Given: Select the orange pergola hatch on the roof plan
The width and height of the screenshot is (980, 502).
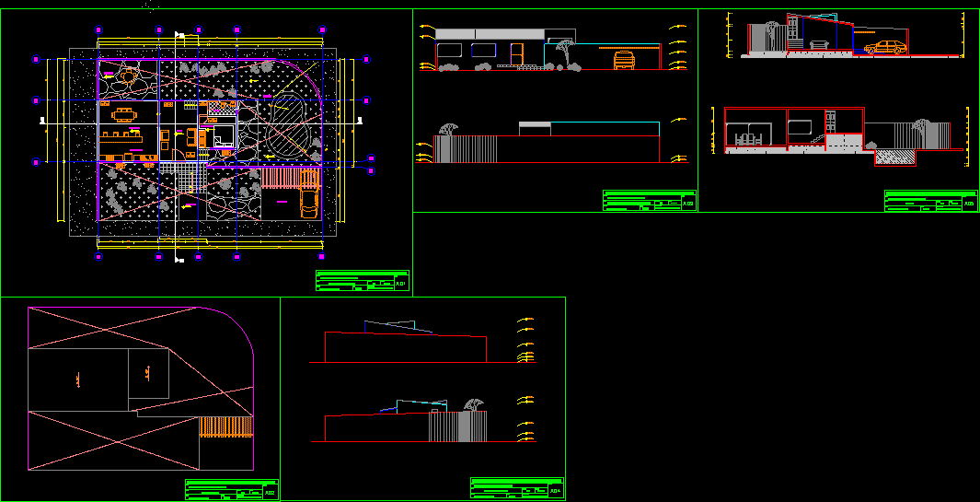Looking at the screenshot, I should point(225,426).
